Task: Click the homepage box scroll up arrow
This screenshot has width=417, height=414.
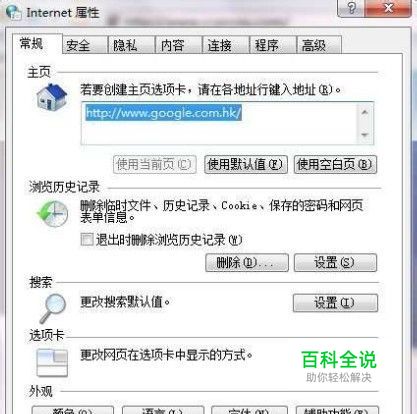Action: [x=365, y=112]
